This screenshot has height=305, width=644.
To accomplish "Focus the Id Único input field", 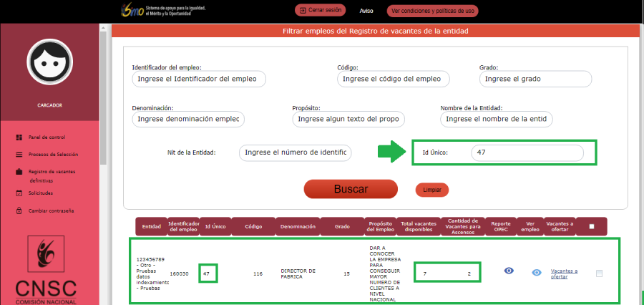I will coord(527,152).
